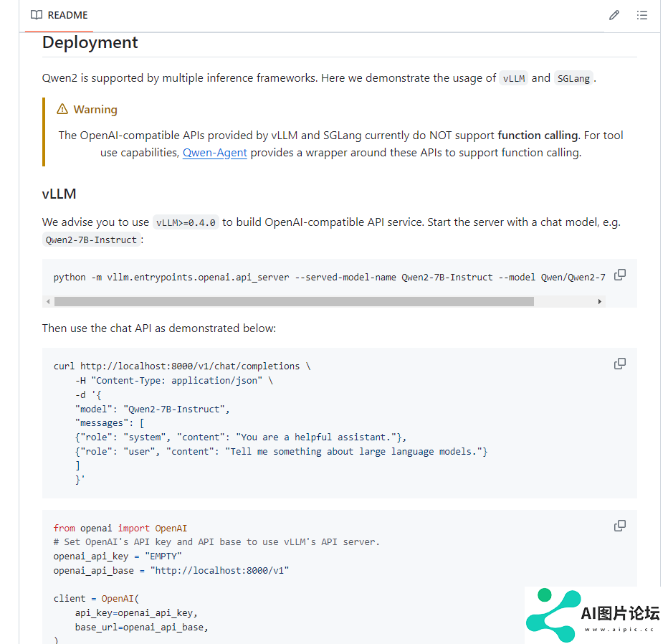Click the system role message line
Viewport: 668px width, 644px height.
coord(241,437)
